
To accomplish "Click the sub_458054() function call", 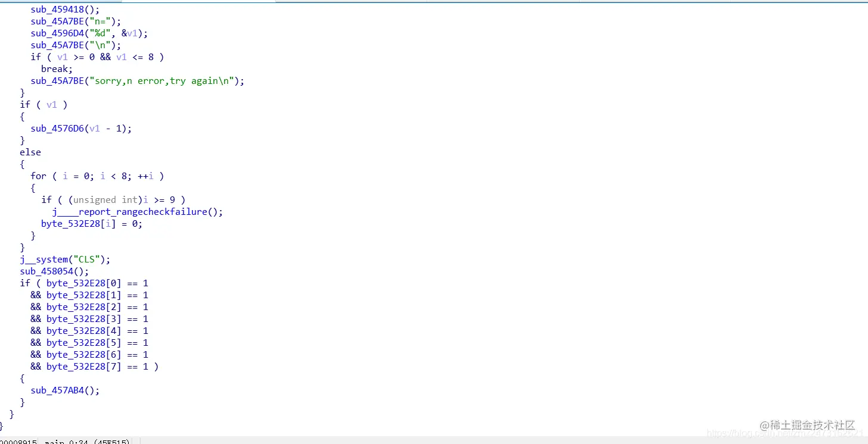I will click(54, 271).
